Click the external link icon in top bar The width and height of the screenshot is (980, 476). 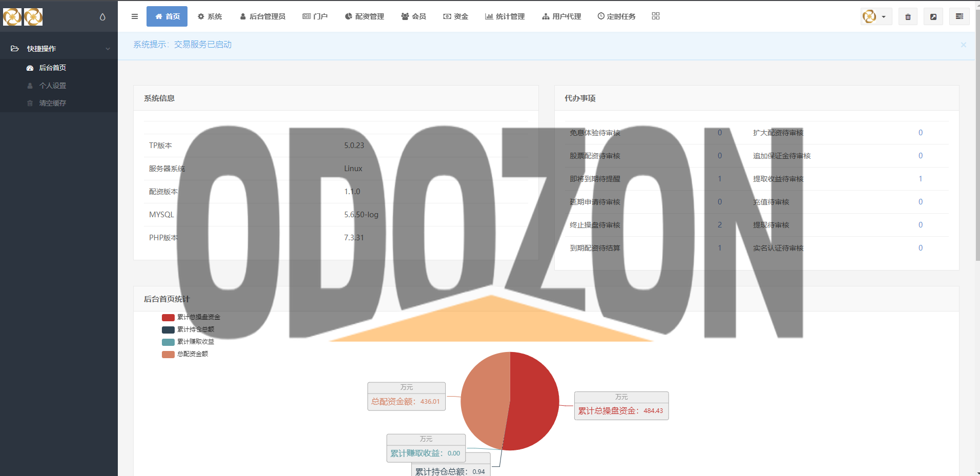tap(933, 16)
